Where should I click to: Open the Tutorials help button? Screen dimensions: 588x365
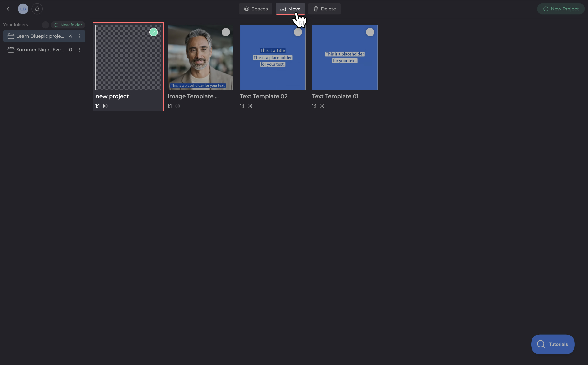553,344
